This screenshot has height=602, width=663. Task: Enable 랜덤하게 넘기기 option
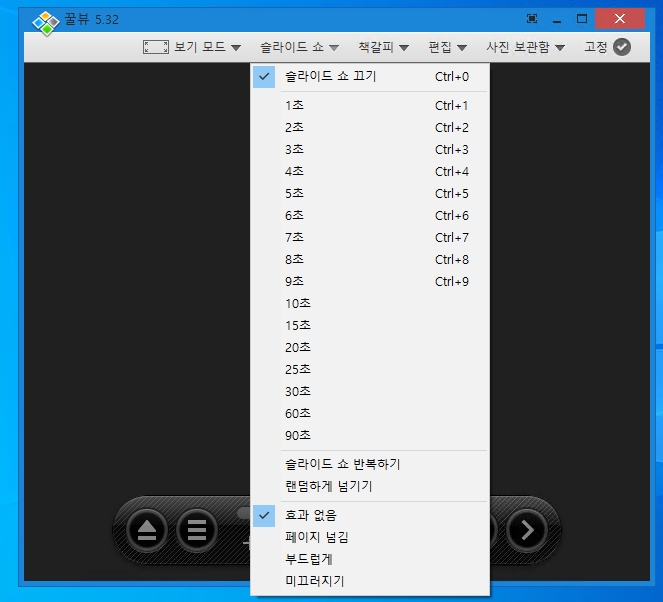click(x=370, y=486)
